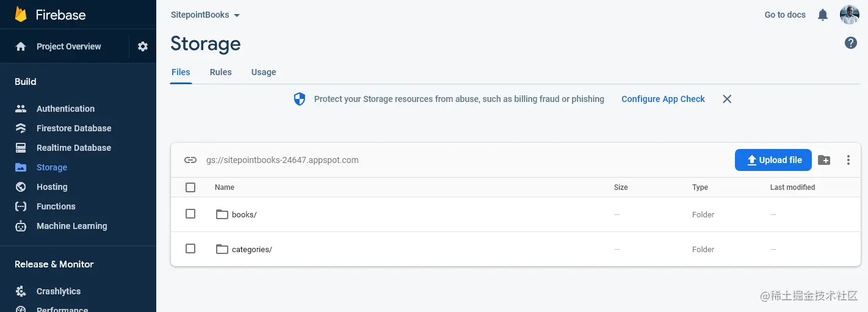Screen dimensions: 868x312
Task: Copy bucket link via chain icon
Action: coord(190,160)
